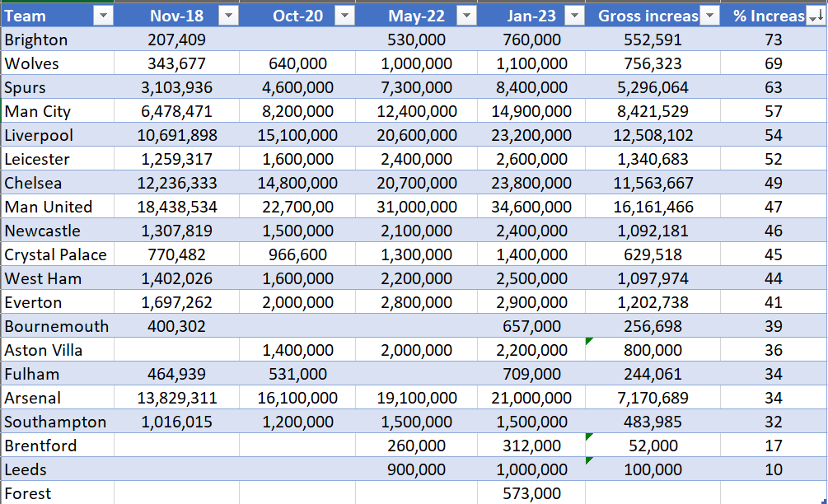
Task: Click Man United's gross increase 16,161,466
Action: (653, 207)
